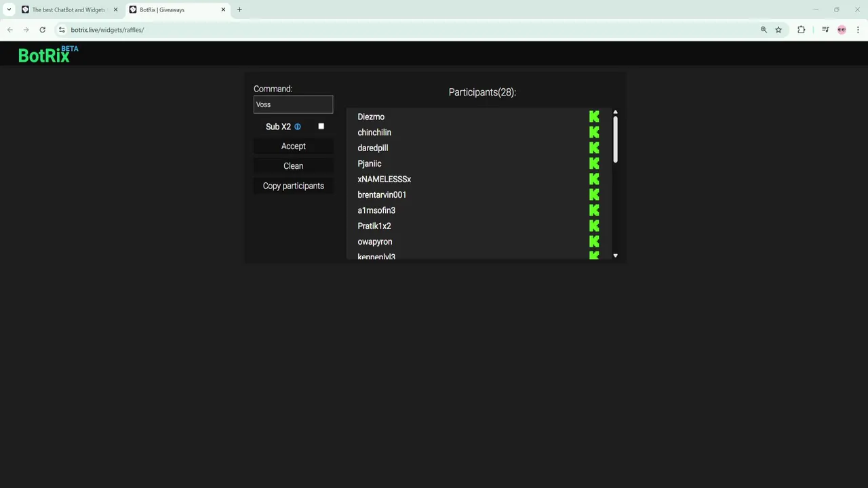868x488 pixels.
Task: Click the participants list scroll-down arrow
Action: (x=615, y=256)
